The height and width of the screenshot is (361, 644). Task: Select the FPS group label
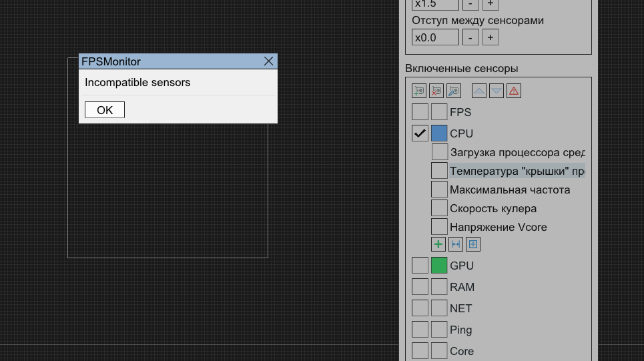460,112
